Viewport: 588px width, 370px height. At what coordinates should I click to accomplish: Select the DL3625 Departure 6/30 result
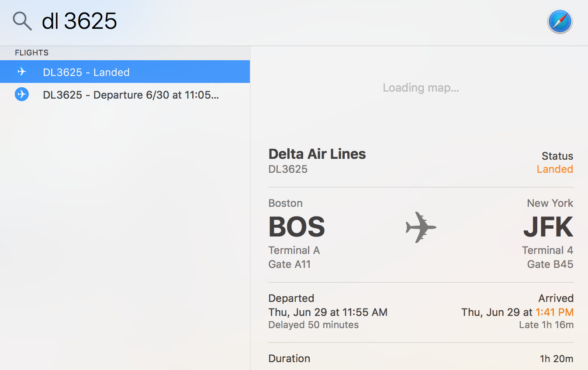click(x=131, y=95)
